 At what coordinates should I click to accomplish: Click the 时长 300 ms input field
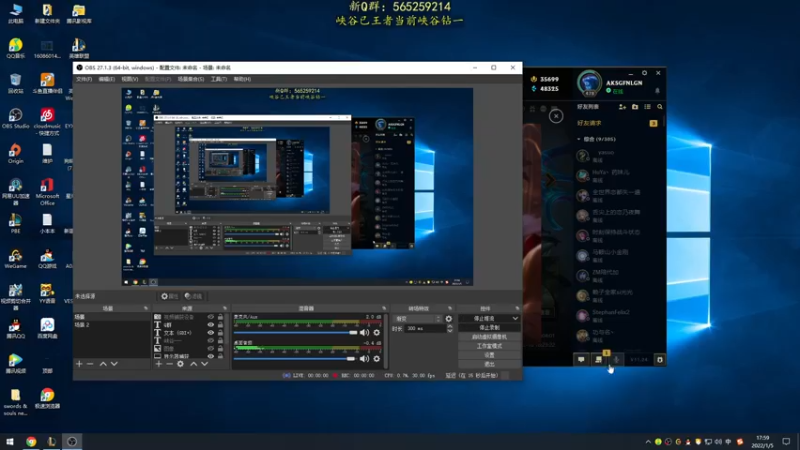click(x=424, y=329)
